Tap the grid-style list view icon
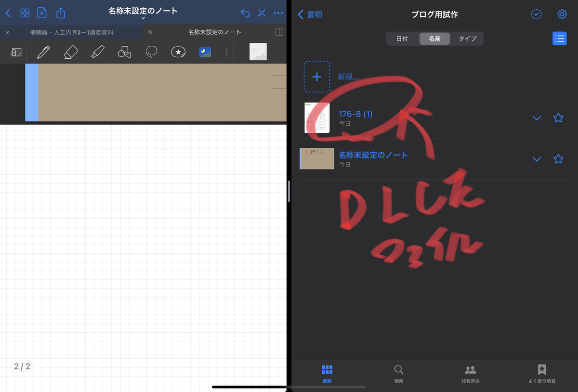This screenshot has height=392, width=578. coord(559,38)
